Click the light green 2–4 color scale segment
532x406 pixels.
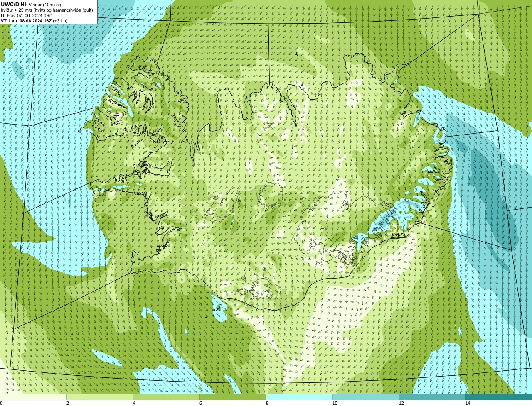coord(100,397)
